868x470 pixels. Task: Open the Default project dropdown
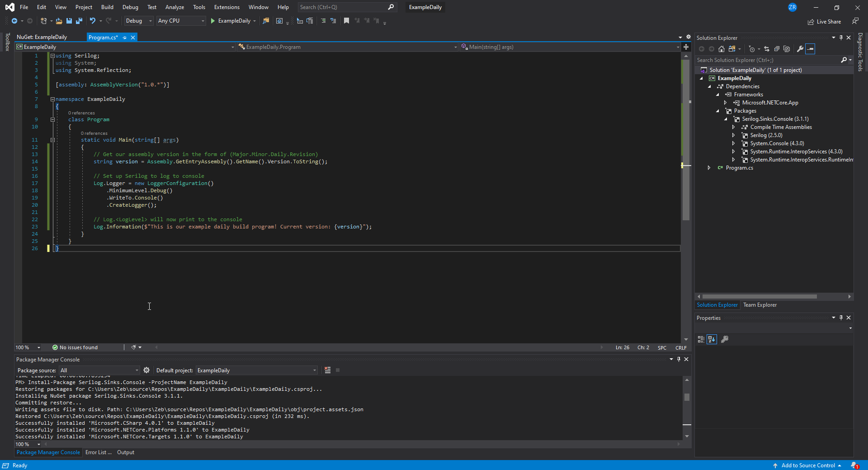257,370
